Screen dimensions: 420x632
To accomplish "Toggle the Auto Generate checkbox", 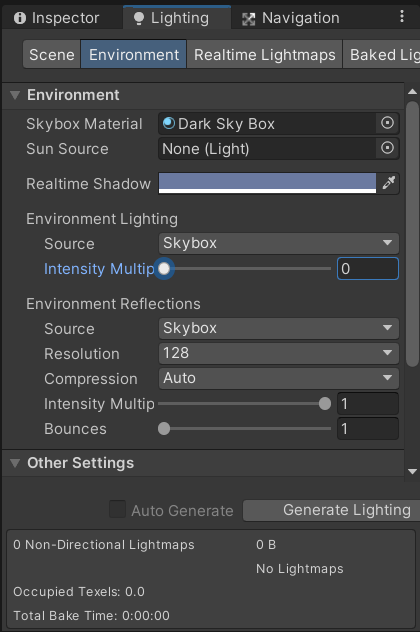I will (118, 509).
